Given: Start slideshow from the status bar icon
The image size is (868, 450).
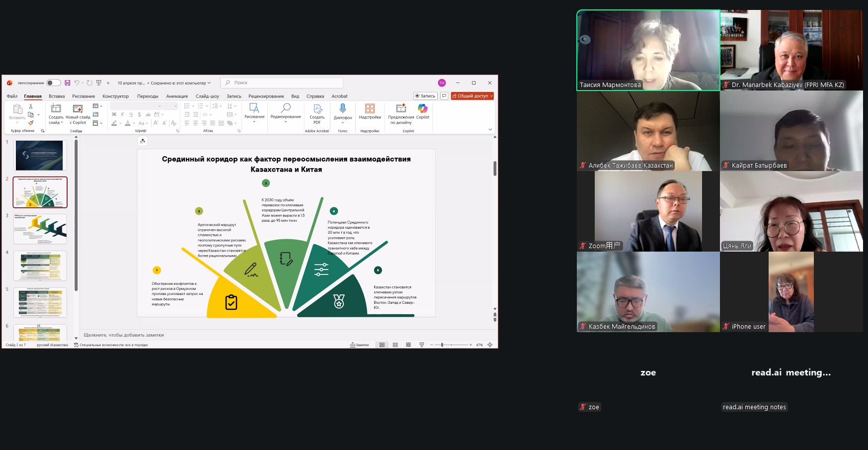Looking at the screenshot, I should [x=422, y=345].
